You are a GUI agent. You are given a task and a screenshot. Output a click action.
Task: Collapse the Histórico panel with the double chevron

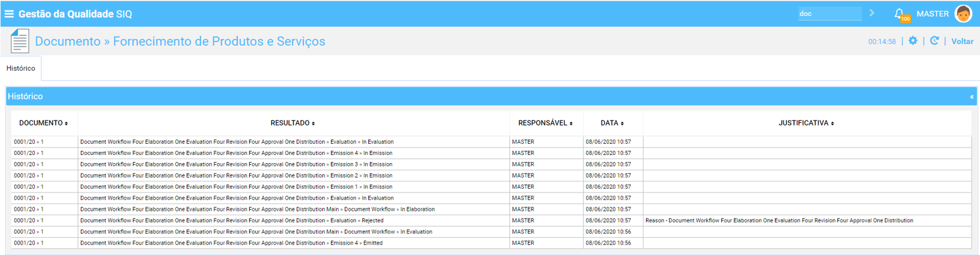pos(972,97)
